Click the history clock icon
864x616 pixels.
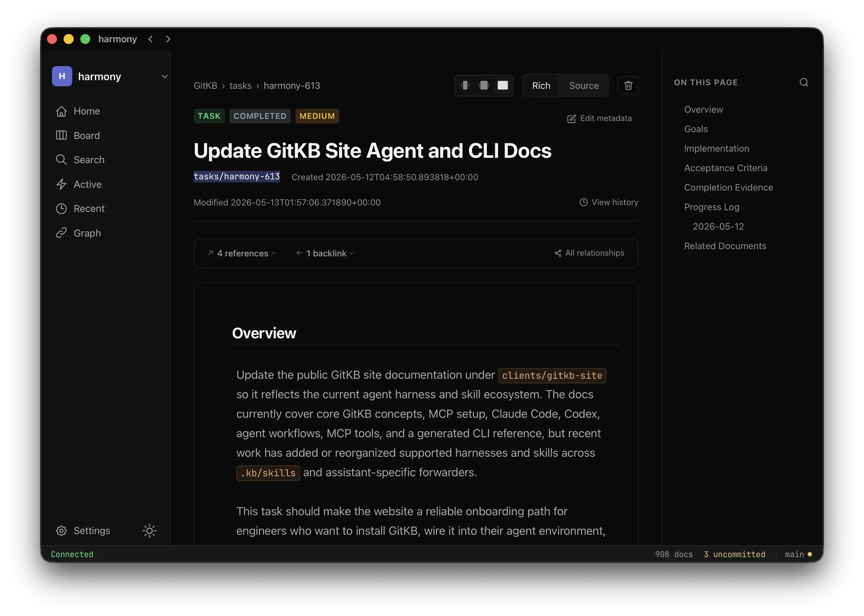pyautogui.click(x=584, y=202)
